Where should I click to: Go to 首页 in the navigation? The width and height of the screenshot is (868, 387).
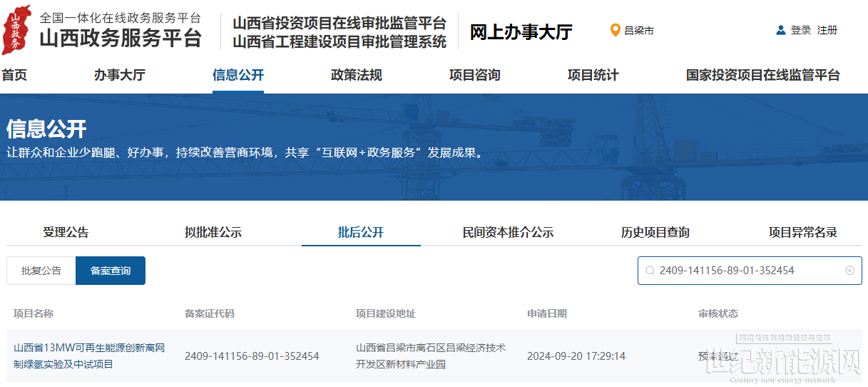click(14, 75)
